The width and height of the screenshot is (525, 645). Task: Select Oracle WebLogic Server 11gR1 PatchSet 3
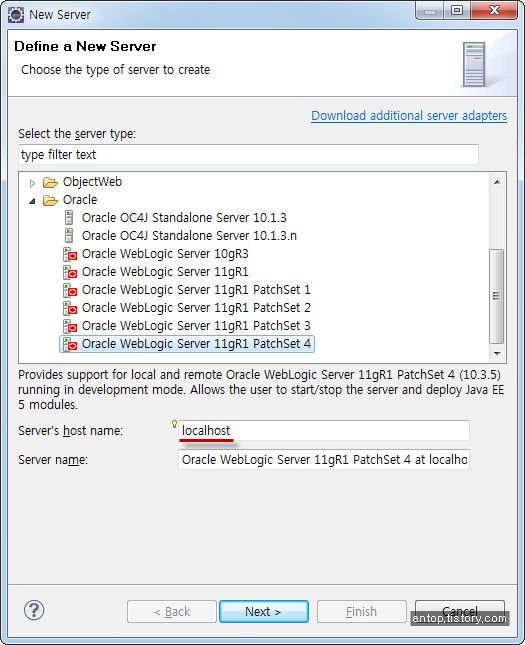196,326
